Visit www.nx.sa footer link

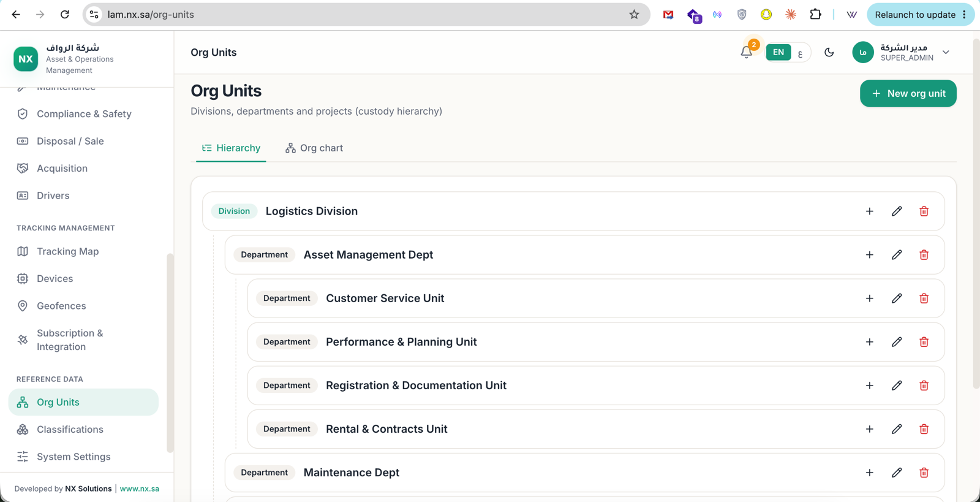(140, 489)
